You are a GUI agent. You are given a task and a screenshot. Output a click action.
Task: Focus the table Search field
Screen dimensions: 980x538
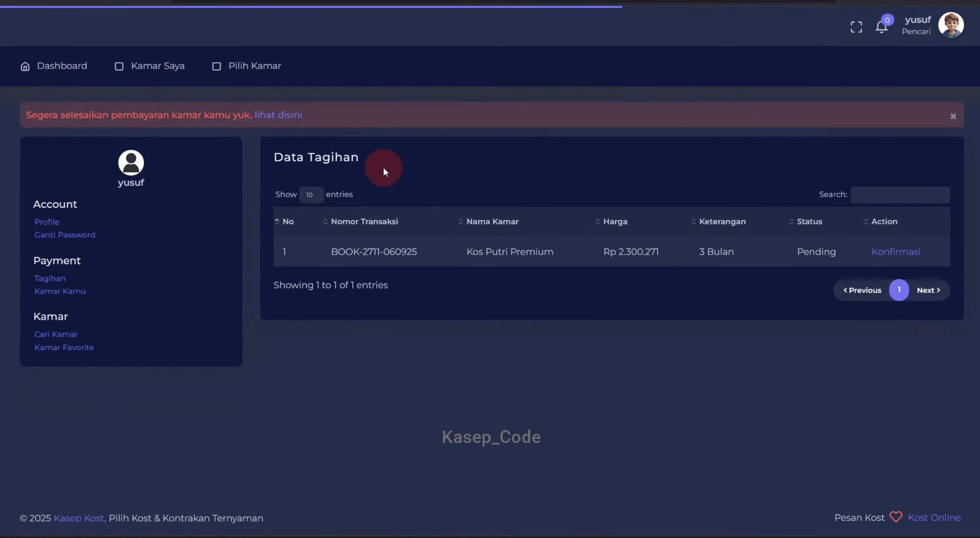click(x=900, y=195)
